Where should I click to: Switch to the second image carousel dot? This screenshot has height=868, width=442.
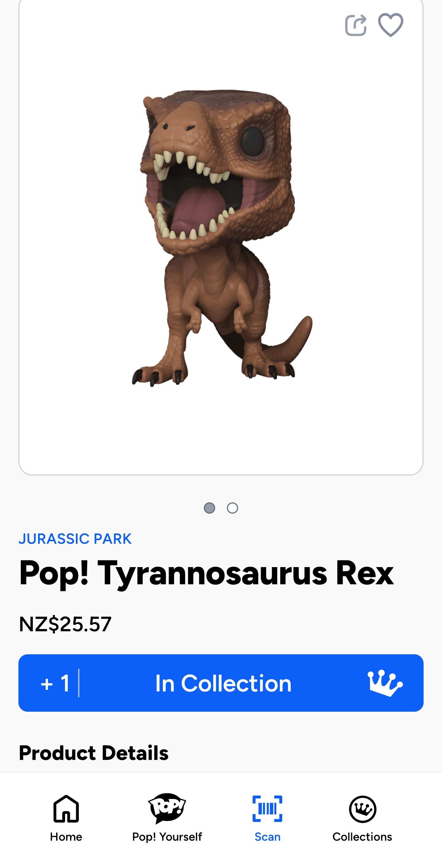pyautogui.click(x=232, y=508)
